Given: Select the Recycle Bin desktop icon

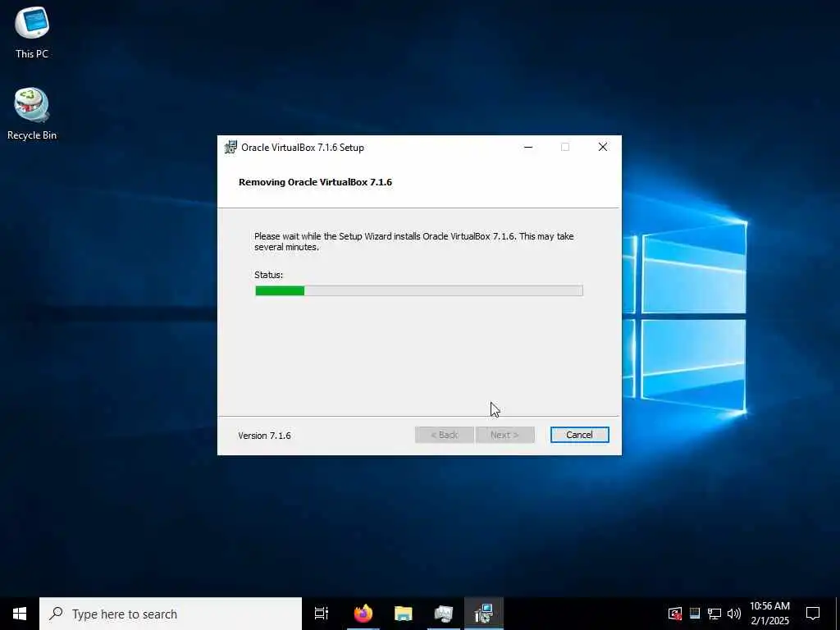Looking at the screenshot, I should coord(32,114).
